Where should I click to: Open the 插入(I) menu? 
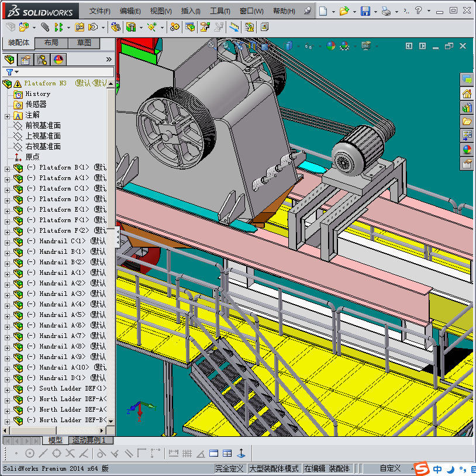pyautogui.click(x=191, y=11)
